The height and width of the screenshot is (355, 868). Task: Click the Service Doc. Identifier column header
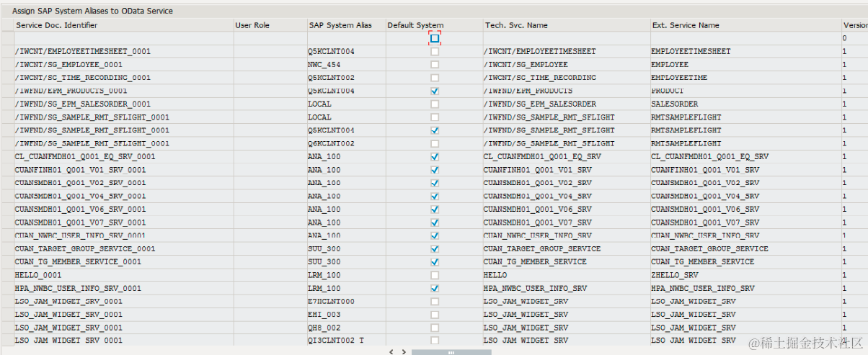coord(123,25)
